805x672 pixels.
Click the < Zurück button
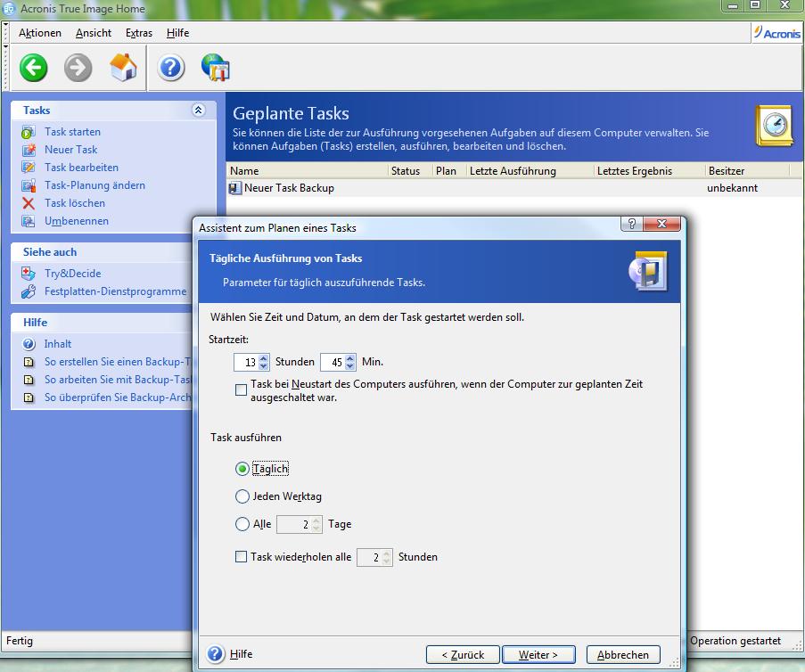coord(463,654)
